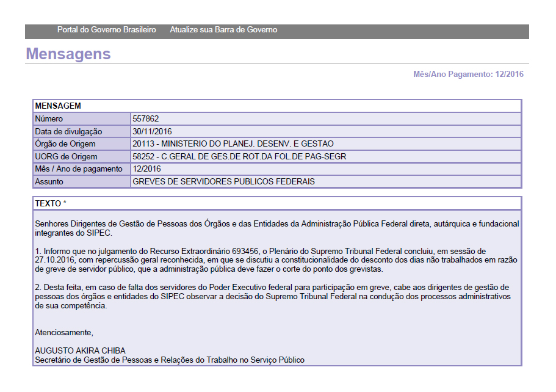Click Mês / Ano de pagamento label

coord(79,169)
